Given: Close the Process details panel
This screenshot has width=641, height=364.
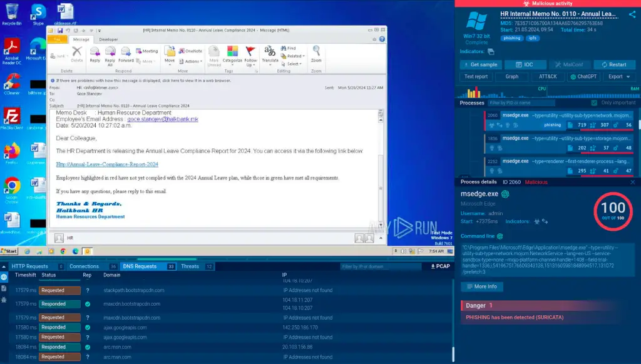Looking at the screenshot, I should (632, 182).
